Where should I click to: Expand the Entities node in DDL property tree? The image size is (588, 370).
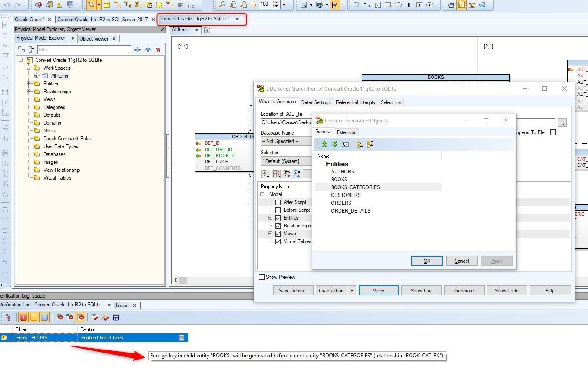(270, 218)
